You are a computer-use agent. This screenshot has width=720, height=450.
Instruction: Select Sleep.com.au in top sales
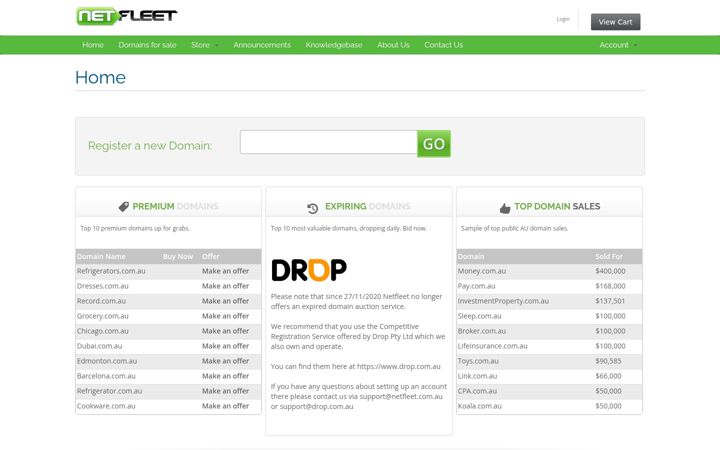[479, 316]
